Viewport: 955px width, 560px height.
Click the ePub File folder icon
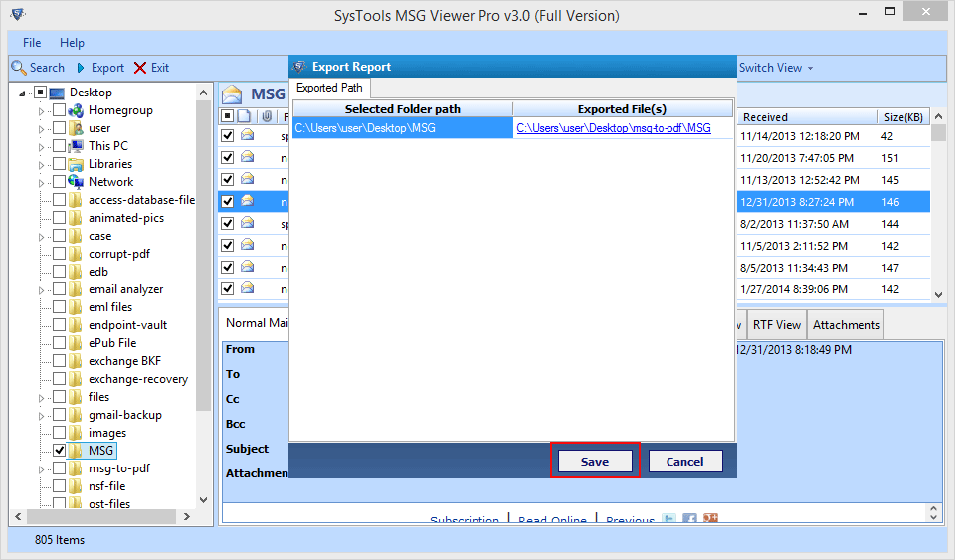click(x=76, y=343)
